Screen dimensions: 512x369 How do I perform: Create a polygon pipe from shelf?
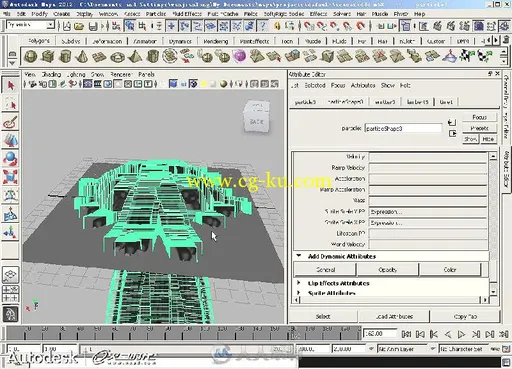pyautogui.click(x=153, y=56)
